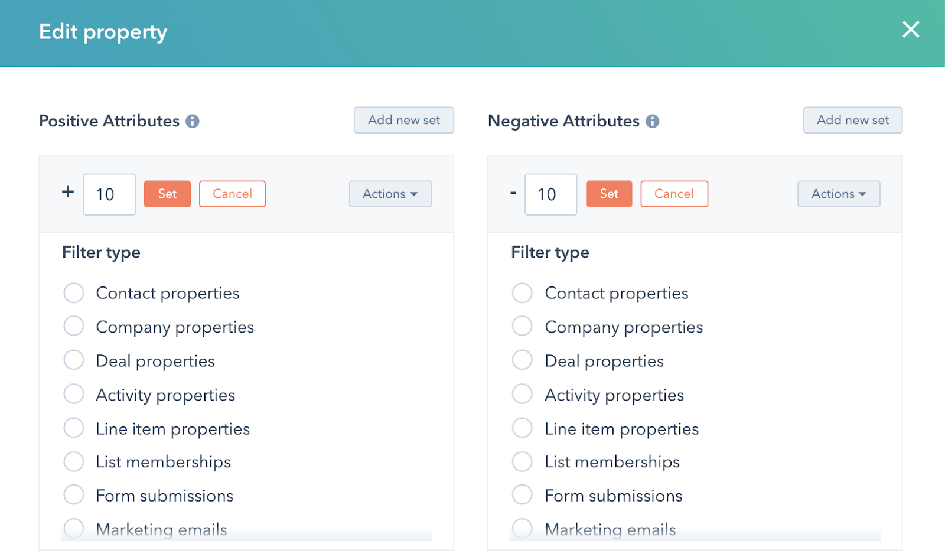This screenshot has width=945, height=560.
Task: Select Line item properties under Negative Attributes
Action: point(522,428)
